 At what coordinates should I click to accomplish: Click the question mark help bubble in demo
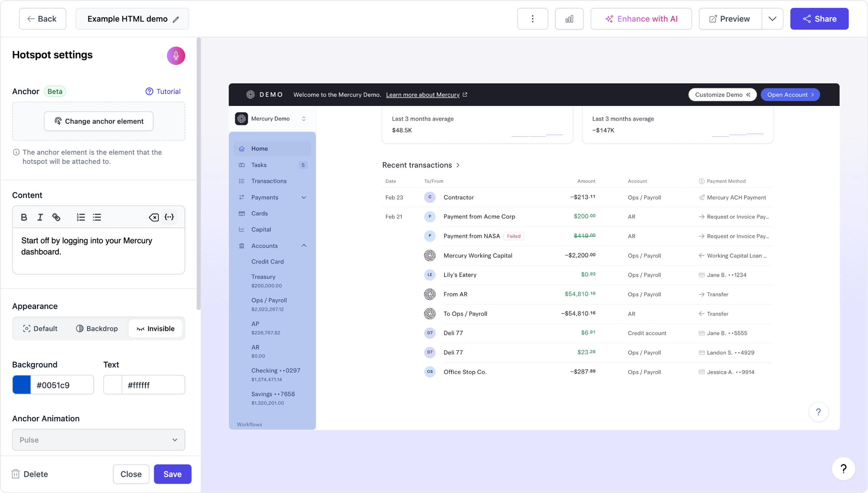pyautogui.click(x=818, y=412)
